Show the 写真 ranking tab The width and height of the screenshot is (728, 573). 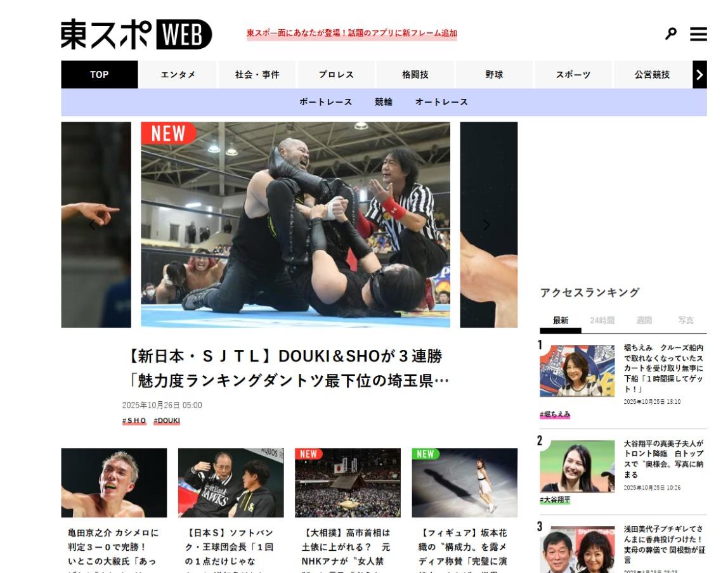(686, 321)
